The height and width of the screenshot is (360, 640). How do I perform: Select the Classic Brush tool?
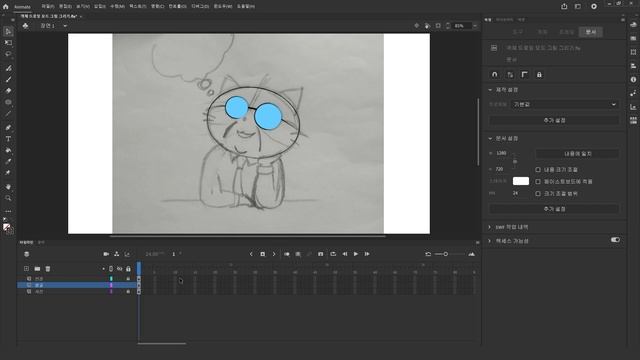(8, 79)
